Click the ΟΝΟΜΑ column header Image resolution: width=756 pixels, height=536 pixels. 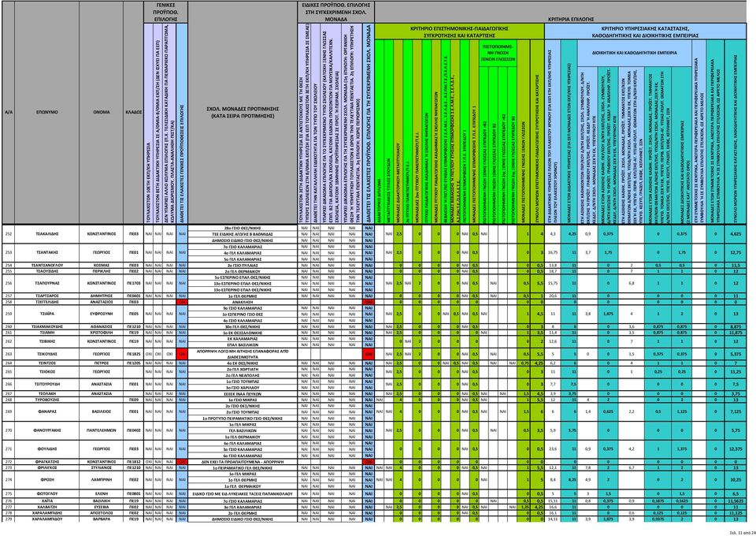(x=102, y=112)
